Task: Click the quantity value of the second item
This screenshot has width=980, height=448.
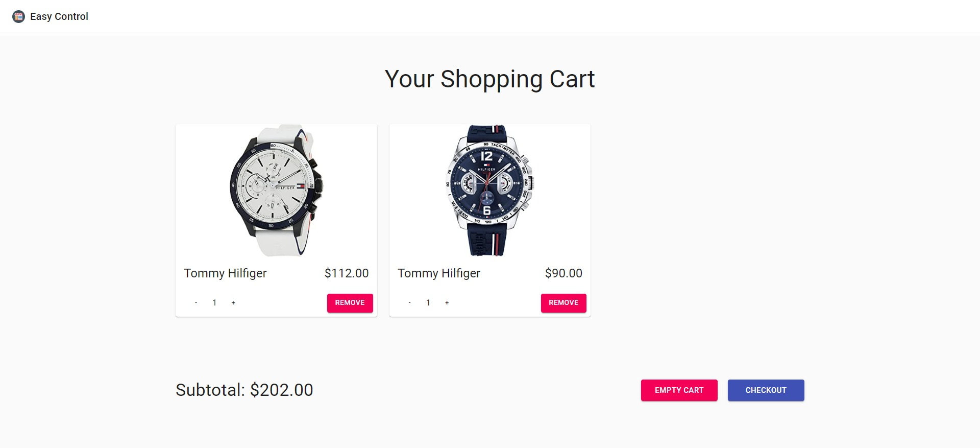Action: tap(428, 302)
